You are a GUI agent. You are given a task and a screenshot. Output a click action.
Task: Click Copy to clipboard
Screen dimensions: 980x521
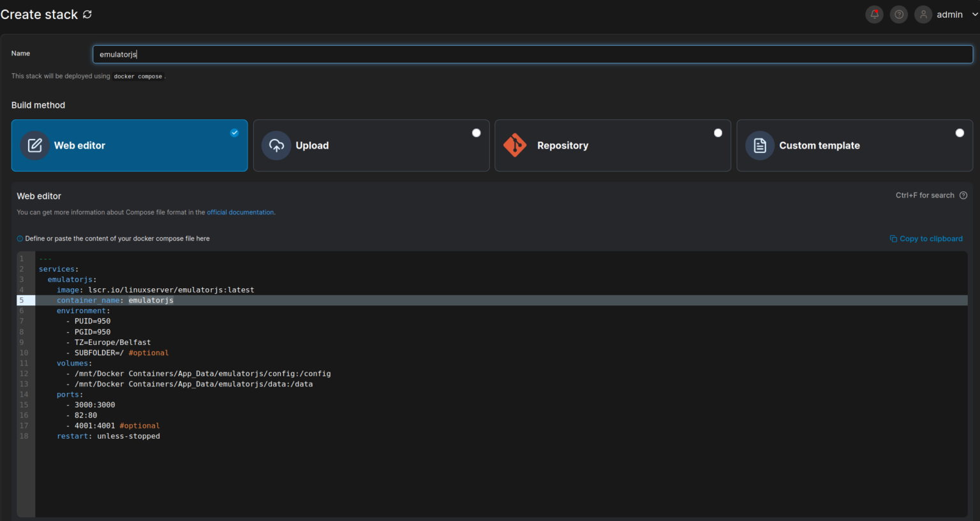931,238
